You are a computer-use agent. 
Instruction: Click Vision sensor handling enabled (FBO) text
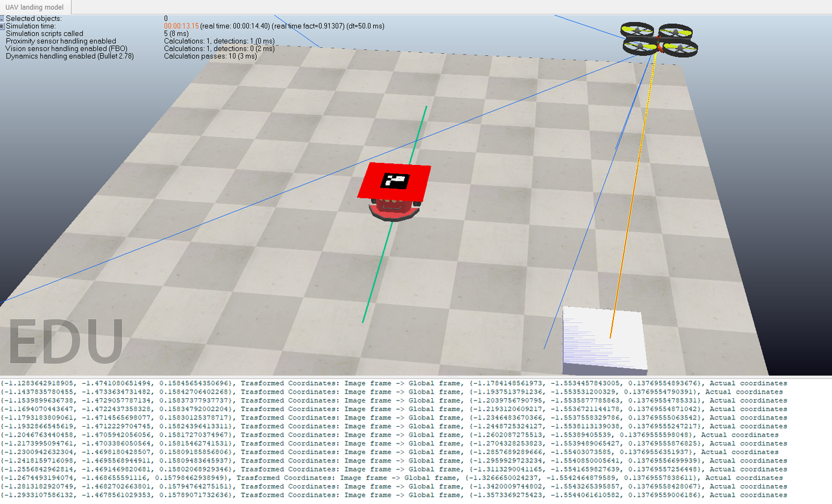click(x=66, y=49)
